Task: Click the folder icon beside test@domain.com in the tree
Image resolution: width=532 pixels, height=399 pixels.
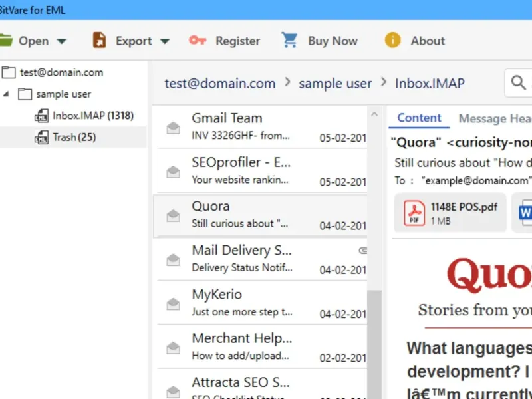Action: (9, 72)
